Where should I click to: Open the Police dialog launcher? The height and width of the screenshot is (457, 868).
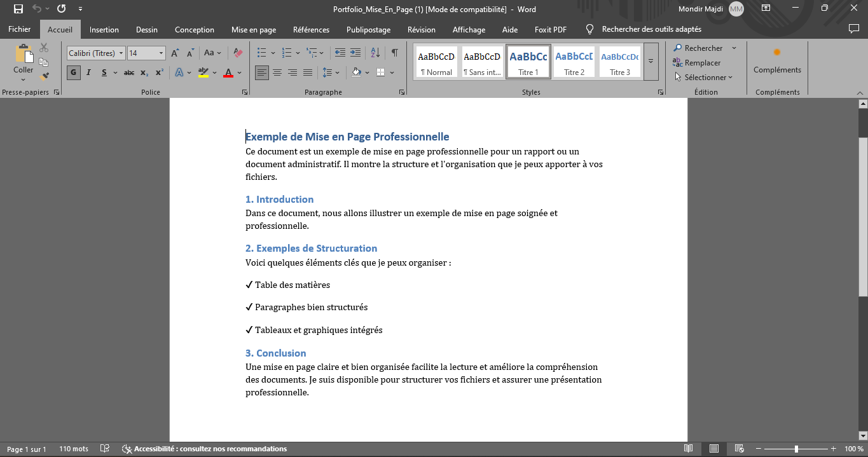245,92
